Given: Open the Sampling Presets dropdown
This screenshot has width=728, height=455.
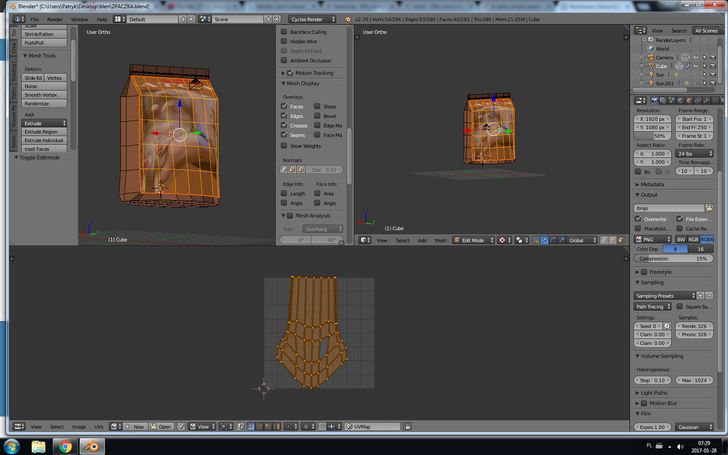Looking at the screenshot, I should click(x=664, y=296).
